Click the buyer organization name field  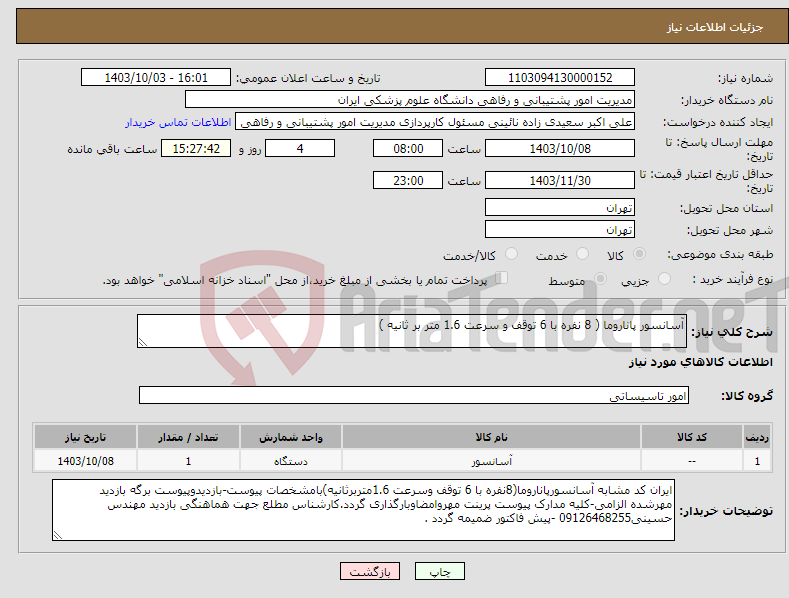[x=410, y=100]
